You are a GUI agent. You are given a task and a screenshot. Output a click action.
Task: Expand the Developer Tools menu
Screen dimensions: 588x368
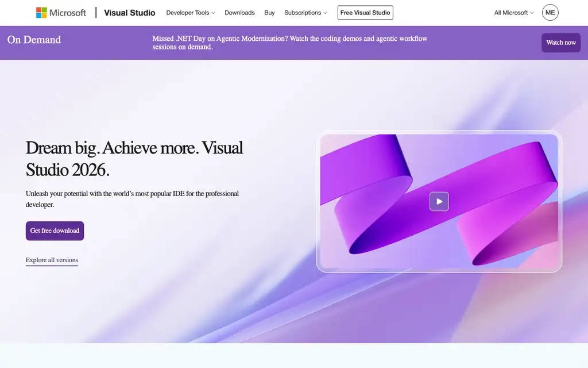pos(191,13)
